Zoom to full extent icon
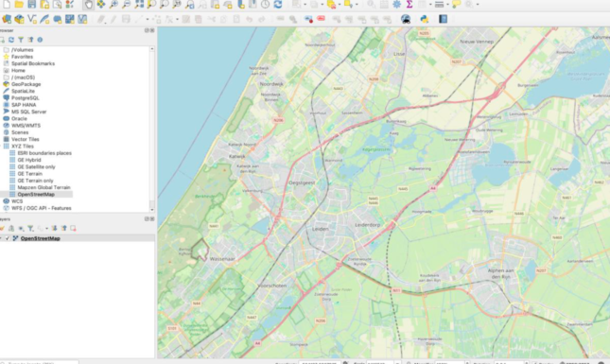This screenshot has width=610, height=364. (139, 5)
